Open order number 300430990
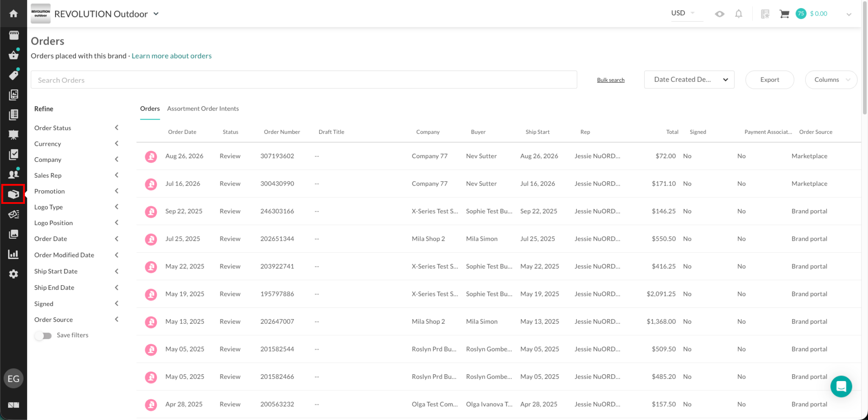Screen dimensions: 868x420 tap(277, 184)
